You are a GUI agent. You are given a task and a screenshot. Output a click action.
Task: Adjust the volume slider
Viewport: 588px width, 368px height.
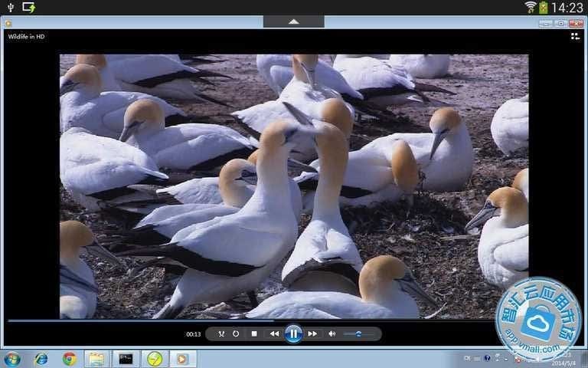pyautogui.click(x=358, y=333)
